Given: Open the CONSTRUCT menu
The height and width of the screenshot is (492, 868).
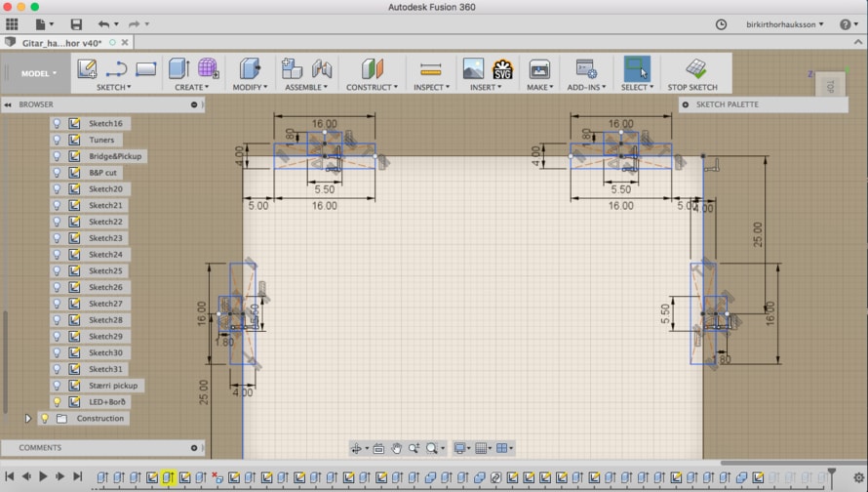Looking at the screenshot, I should (x=372, y=87).
